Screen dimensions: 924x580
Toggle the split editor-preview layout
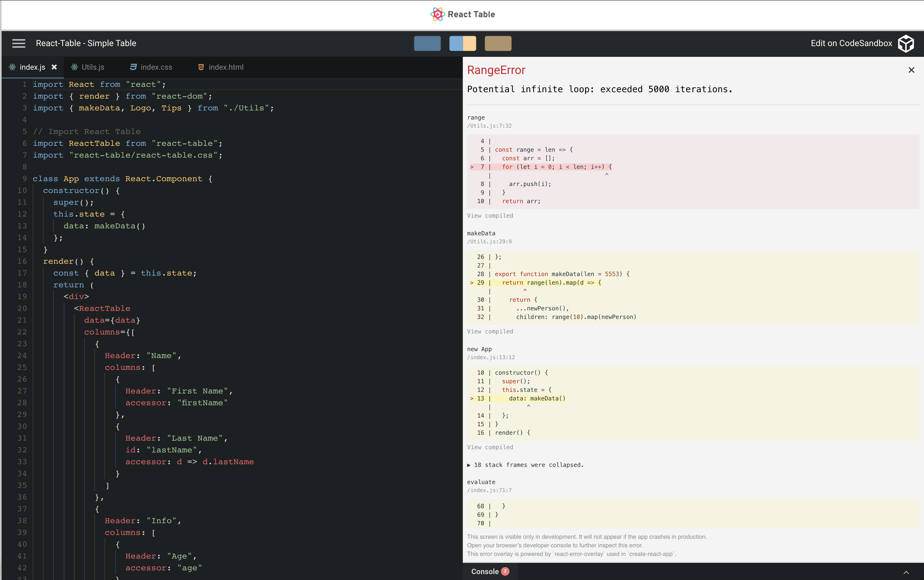pos(462,43)
